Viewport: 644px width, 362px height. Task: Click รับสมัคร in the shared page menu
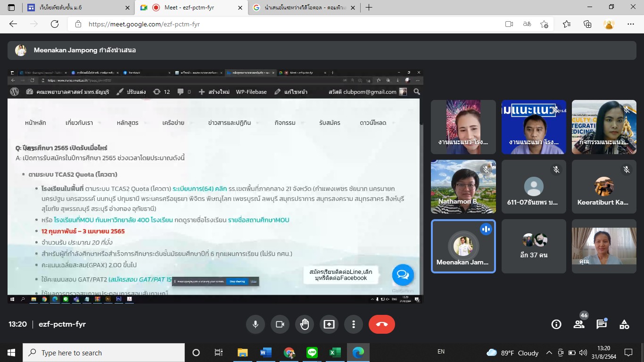tap(330, 123)
